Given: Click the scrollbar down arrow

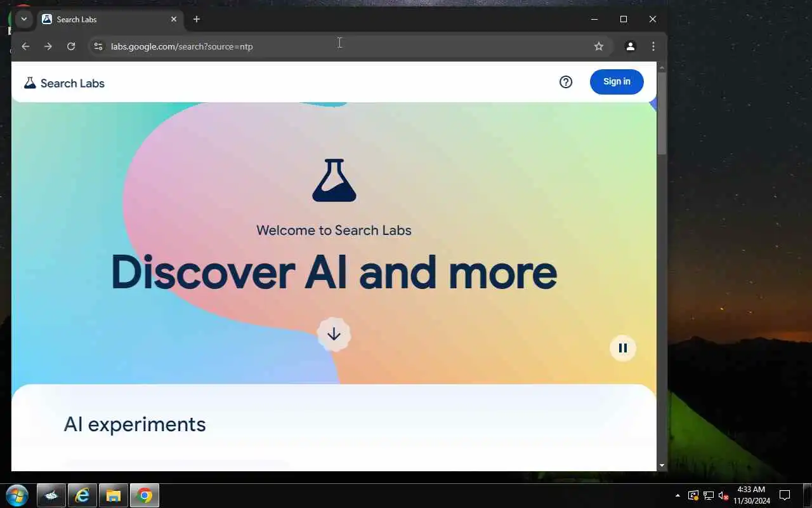Looking at the screenshot, I should pos(662,465).
